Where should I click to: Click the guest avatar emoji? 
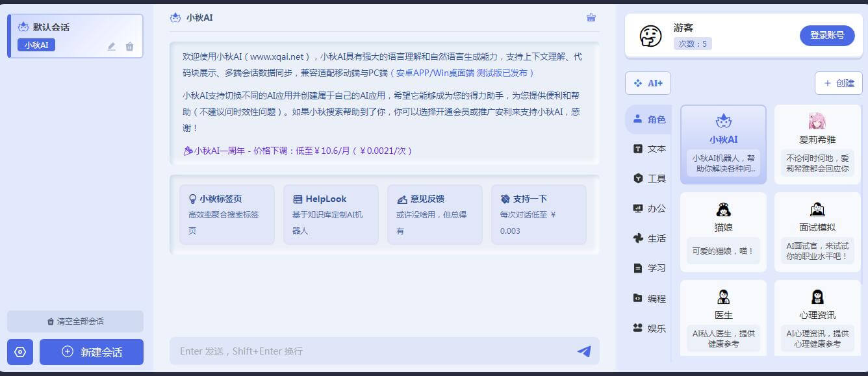[x=650, y=36]
